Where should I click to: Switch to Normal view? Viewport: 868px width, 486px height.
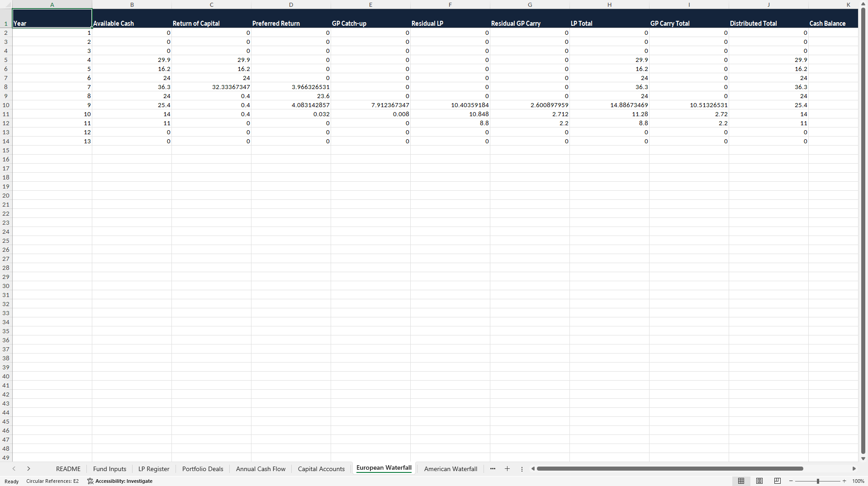pyautogui.click(x=741, y=481)
